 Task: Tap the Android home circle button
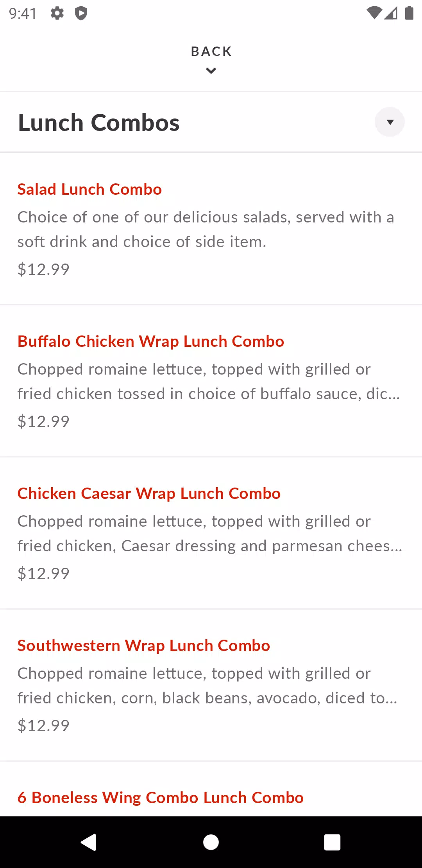[x=211, y=842]
